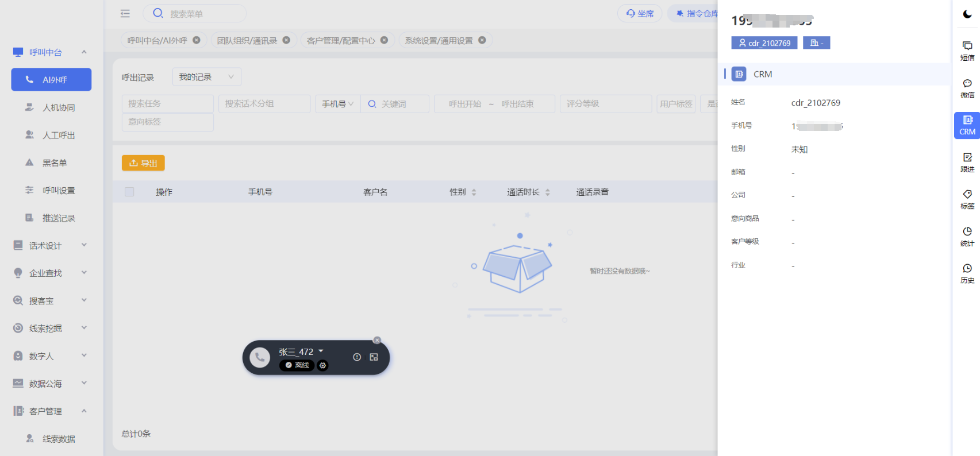Screen dimensions: 980x456
Task: Select the 人机协同 menu item
Action: pyautogui.click(x=59, y=107)
